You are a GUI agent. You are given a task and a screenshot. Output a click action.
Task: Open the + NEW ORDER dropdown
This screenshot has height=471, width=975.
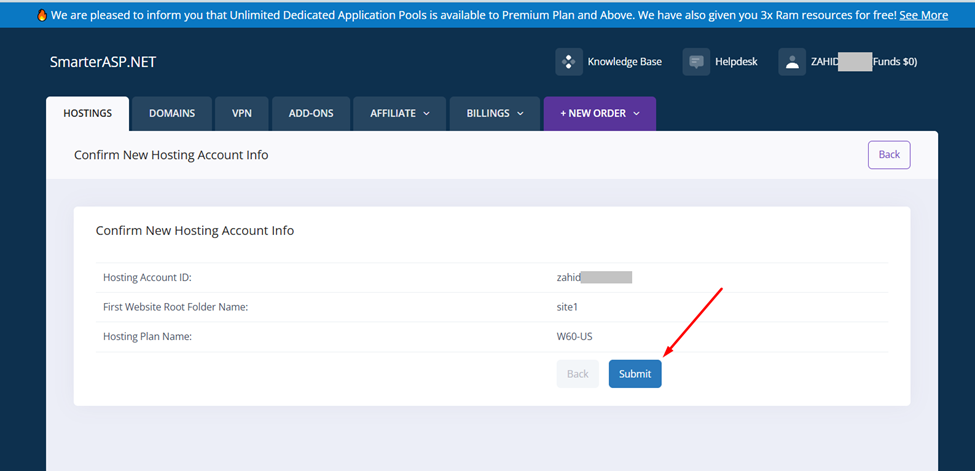[599, 114]
